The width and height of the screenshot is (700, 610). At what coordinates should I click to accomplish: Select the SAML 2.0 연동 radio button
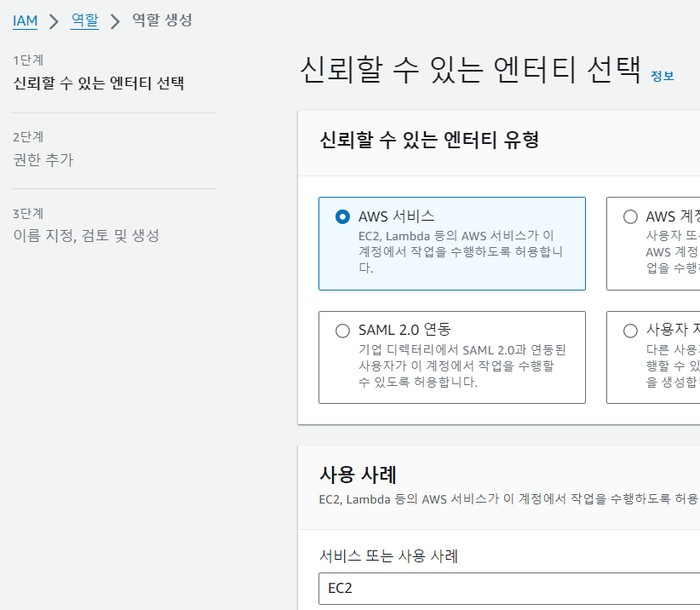click(x=342, y=331)
